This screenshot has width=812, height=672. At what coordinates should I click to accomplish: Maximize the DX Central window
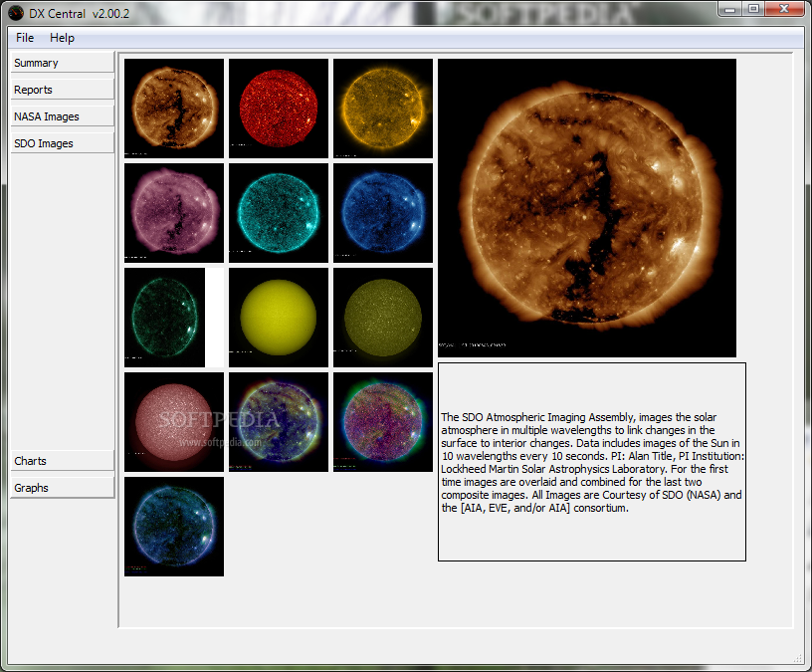(753, 9)
